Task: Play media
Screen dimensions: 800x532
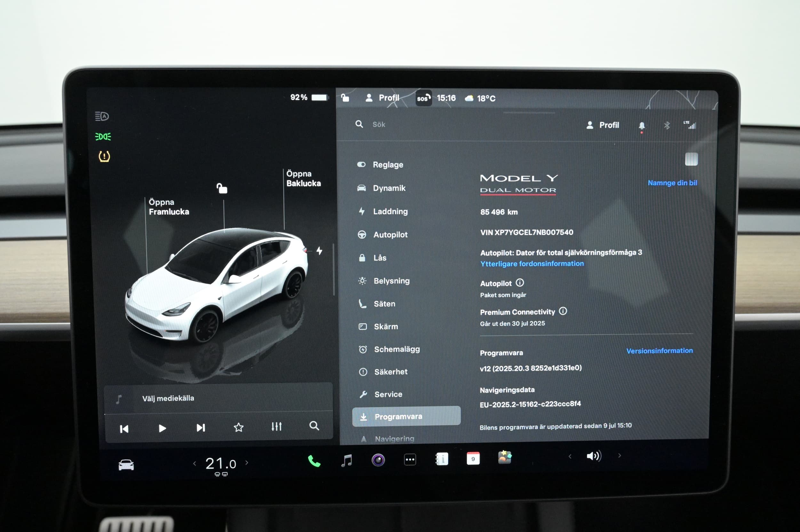Action: [162, 429]
